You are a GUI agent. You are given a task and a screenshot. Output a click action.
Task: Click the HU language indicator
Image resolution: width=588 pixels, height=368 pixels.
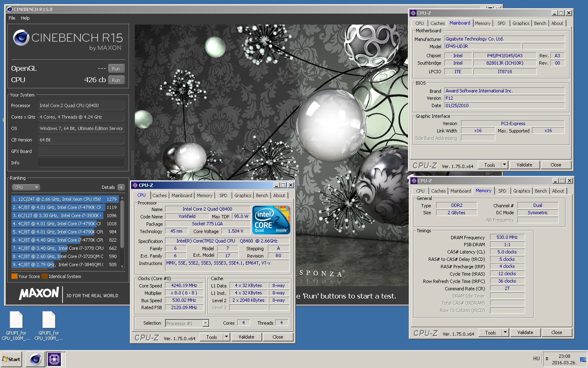(537, 359)
